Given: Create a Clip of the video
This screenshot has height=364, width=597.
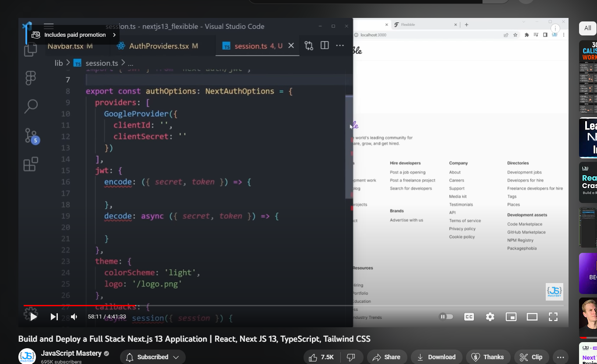Looking at the screenshot, I should click(531, 357).
